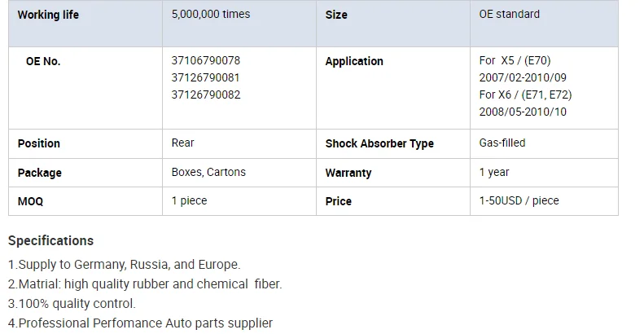Click the 'Supply to Germany, Russia, and Europe' line
This screenshot has height=334, width=644.
click(x=124, y=265)
